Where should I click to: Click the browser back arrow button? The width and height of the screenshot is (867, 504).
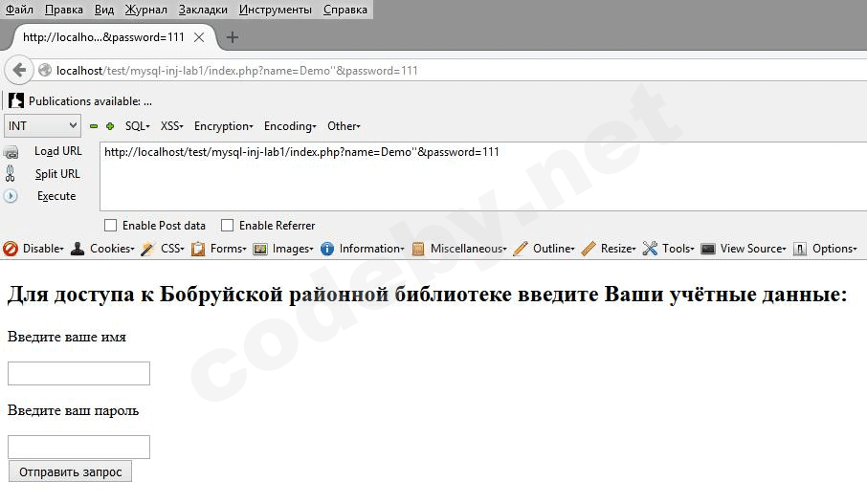19,70
